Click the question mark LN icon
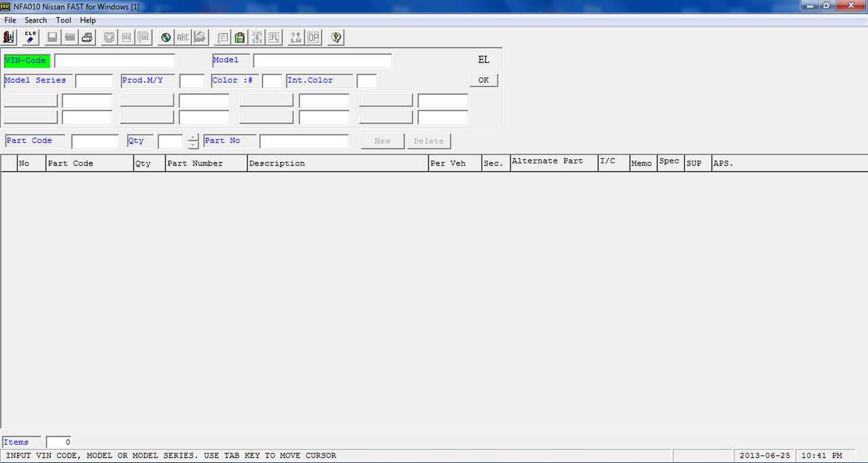 coord(296,37)
